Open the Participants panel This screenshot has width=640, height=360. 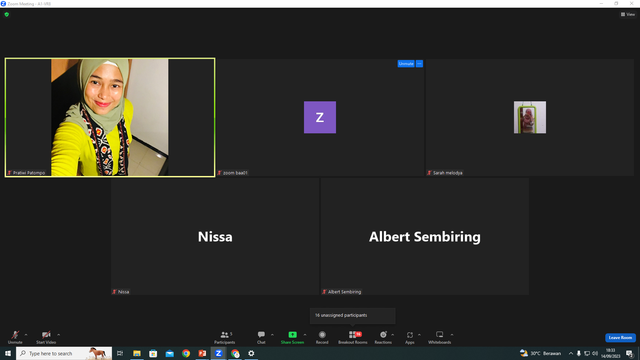[224, 337]
